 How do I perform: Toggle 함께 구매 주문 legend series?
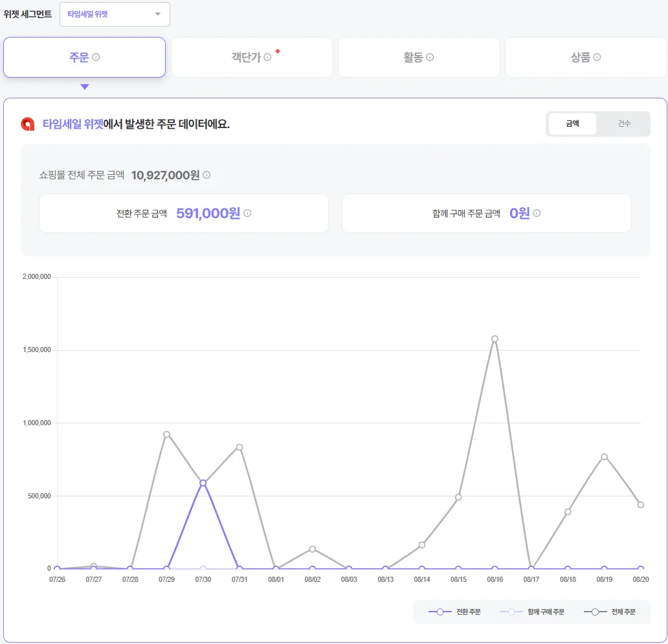coord(531,612)
